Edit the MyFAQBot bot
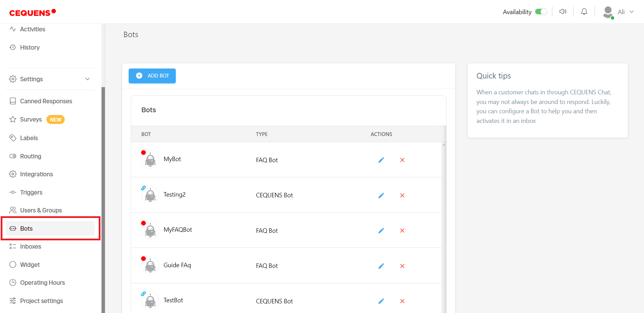This screenshot has height=313, width=644. [x=381, y=230]
